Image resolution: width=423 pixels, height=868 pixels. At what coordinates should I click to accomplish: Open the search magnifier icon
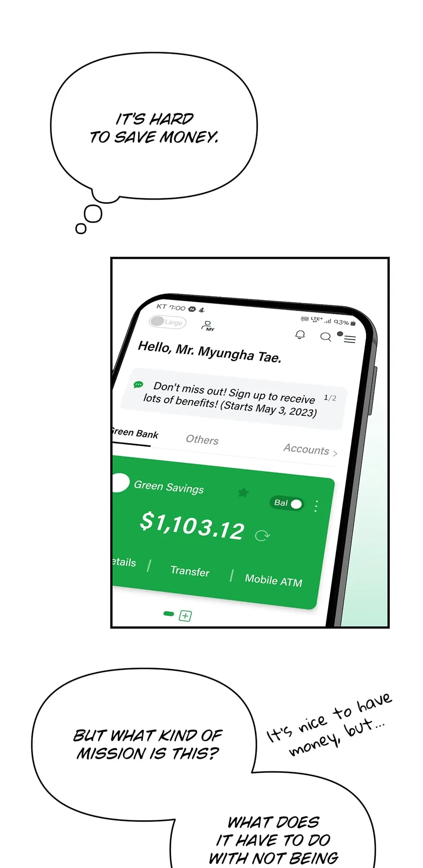point(325,337)
